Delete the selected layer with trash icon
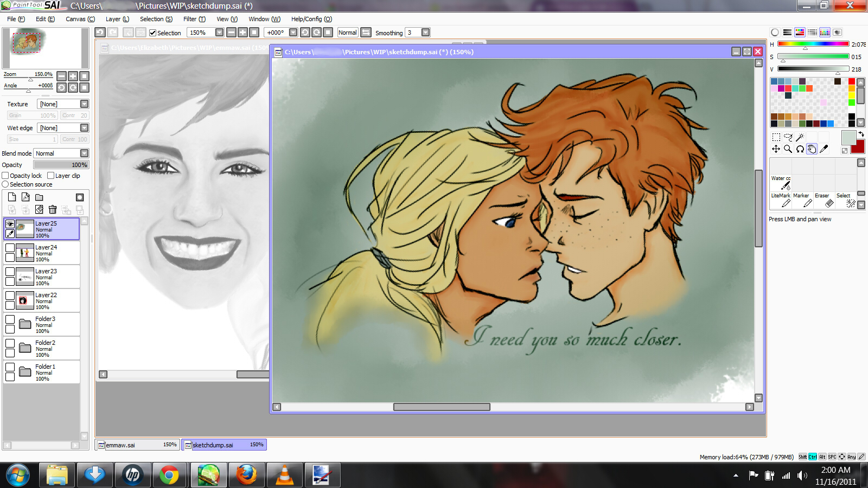This screenshot has height=488, width=868. (53, 209)
